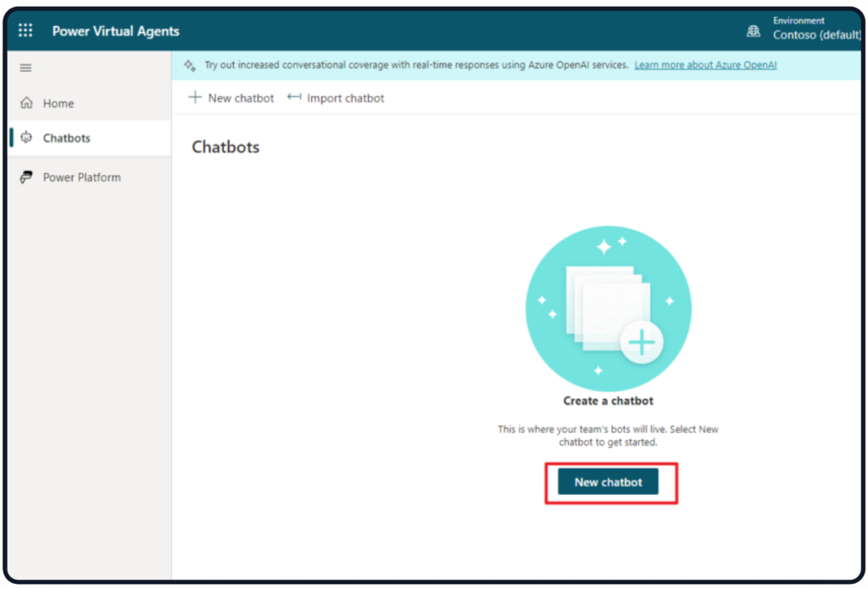Screen dimensions: 868x589
Task: Open Power Platform in the sidebar
Action: coord(90,177)
